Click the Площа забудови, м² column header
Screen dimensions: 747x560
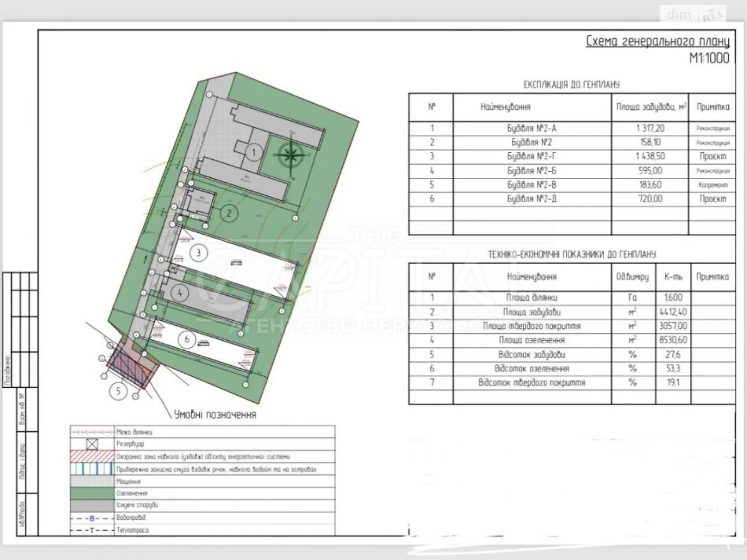pyautogui.click(x=651, y=107)
